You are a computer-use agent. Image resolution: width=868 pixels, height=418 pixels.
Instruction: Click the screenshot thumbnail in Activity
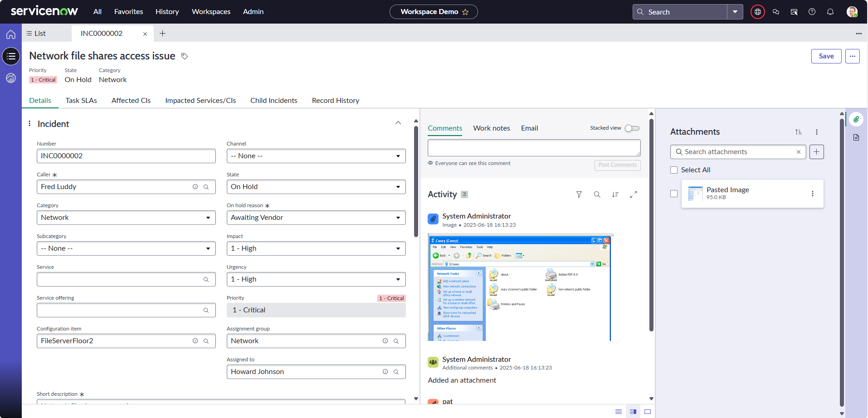[x=520, y=287]
